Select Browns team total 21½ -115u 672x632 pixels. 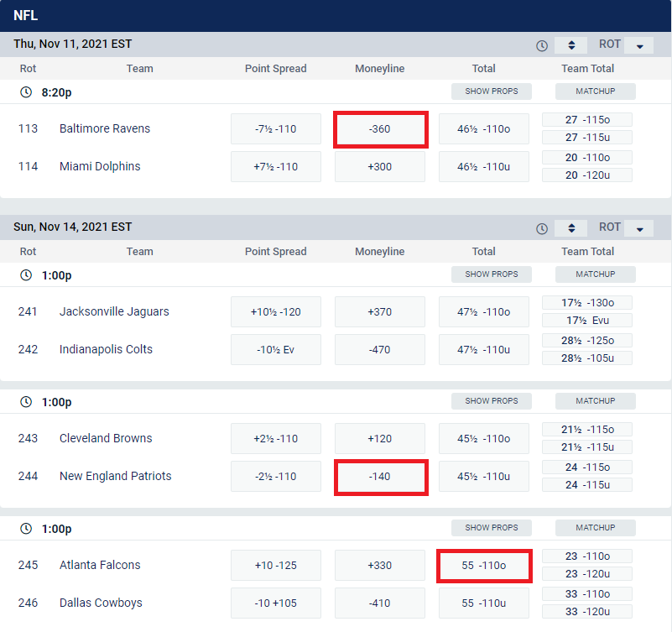tap(587, 447)
